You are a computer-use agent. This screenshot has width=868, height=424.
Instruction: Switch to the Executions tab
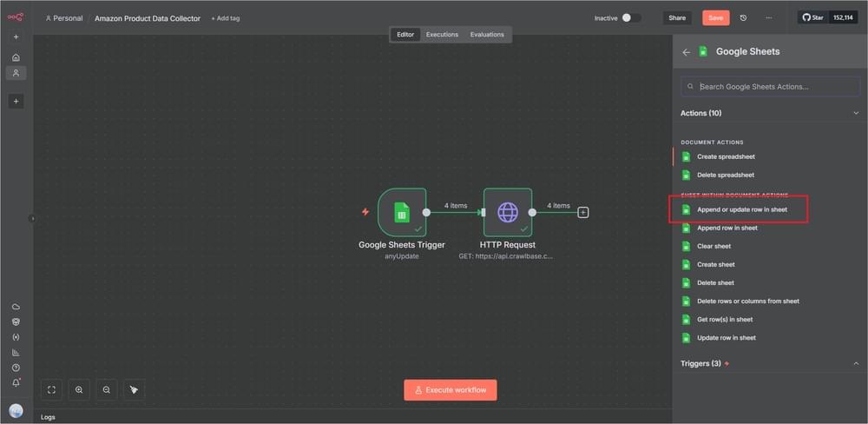click(442, 35)
